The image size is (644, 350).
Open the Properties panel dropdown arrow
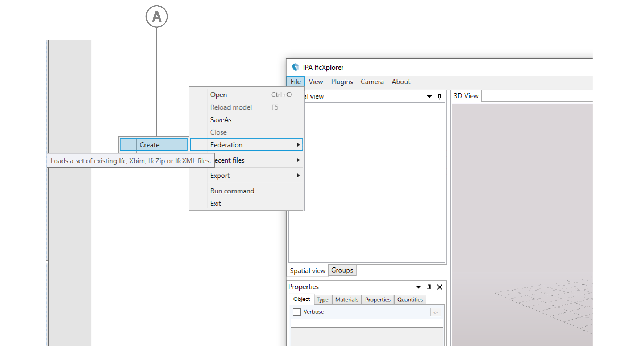418,287
